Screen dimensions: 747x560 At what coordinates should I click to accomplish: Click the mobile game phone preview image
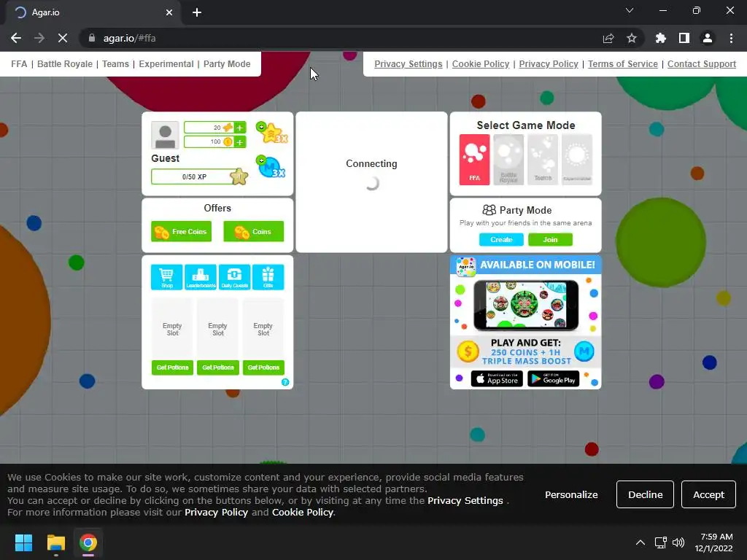526,305
